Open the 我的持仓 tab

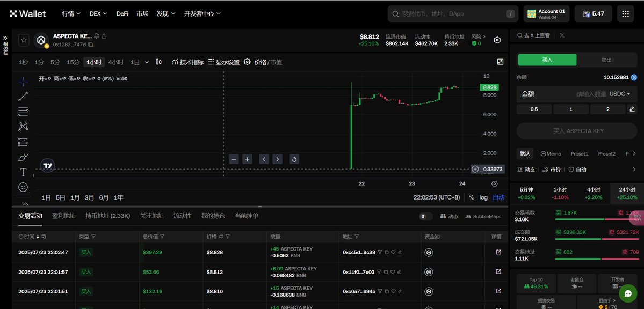point(213,216)
